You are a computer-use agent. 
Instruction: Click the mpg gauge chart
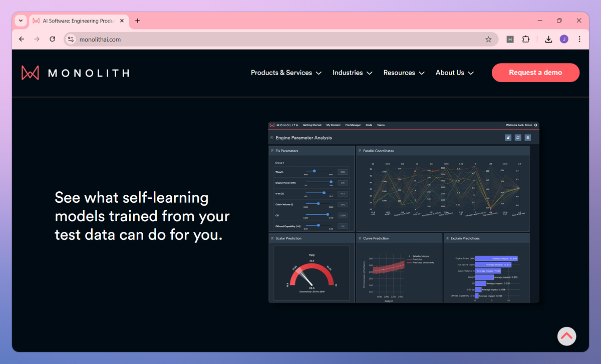click(x=312, y=273)
